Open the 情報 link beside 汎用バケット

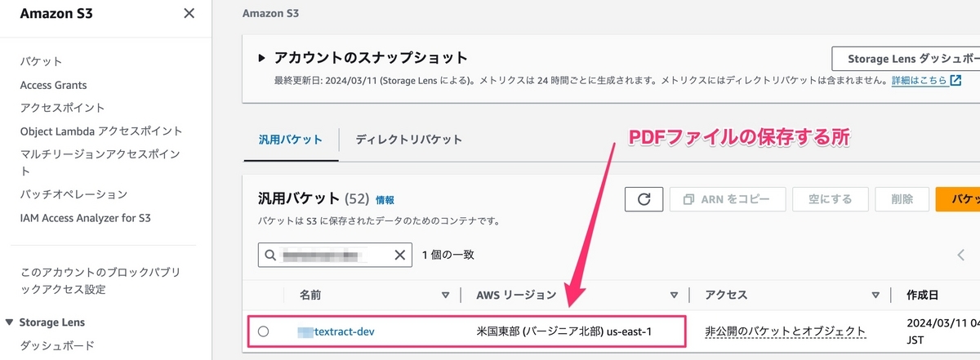tap(385, 199)
